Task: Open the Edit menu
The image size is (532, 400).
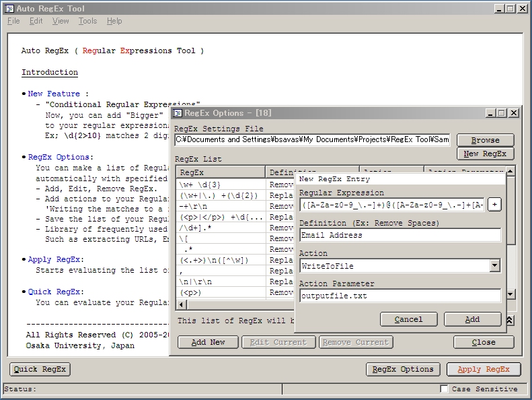Action: [x=36, y=21]
